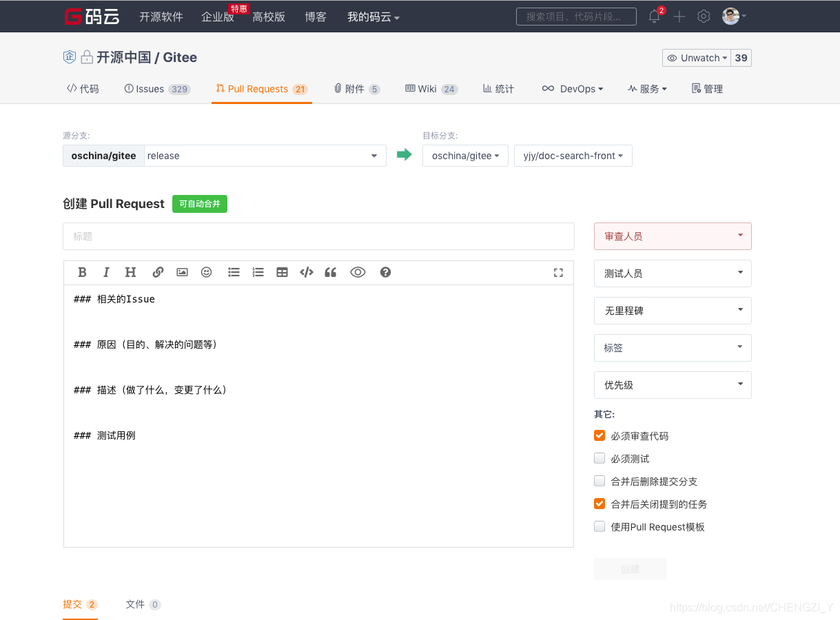Toggle preview with the eye icon
The image size is (840, 620).
[x=358, y=272]
